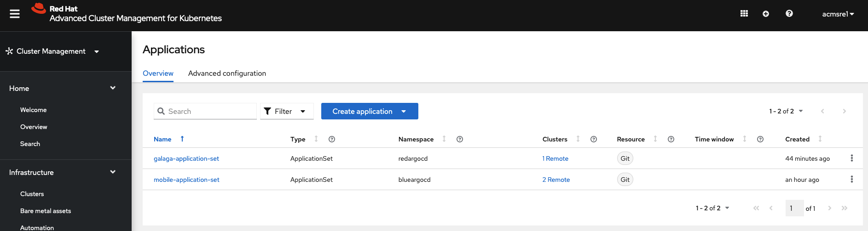This screenshot has height=231, width=868.
Task: Click the 1 Remote clusters link
Action: 556,158
